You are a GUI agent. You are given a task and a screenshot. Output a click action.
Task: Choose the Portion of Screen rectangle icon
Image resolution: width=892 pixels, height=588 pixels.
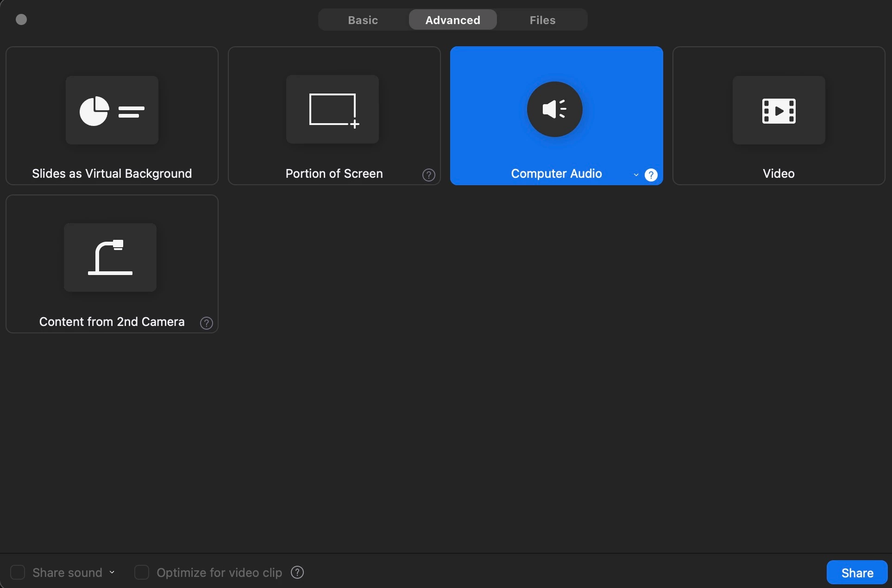(x=333, y=110)
